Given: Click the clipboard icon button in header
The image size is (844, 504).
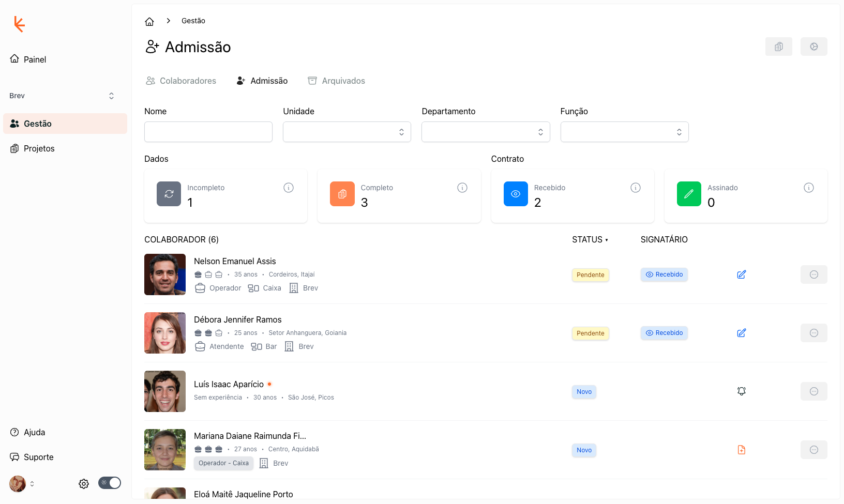Looking at the screenshot, I should (x=778, y=47).
